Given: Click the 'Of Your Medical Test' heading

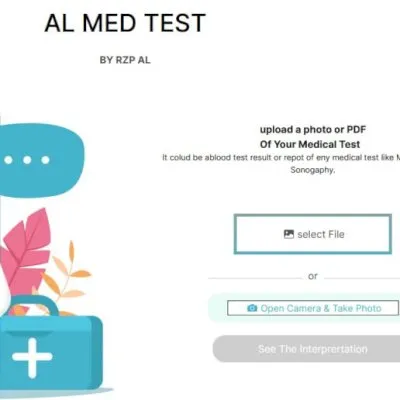Looking at the screenshot, I should pos(310,144).
